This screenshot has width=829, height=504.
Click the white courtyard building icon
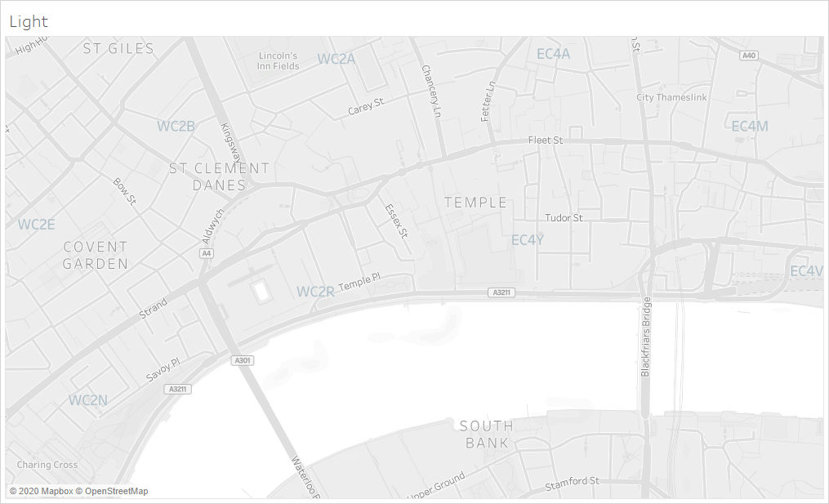point(261,291)
